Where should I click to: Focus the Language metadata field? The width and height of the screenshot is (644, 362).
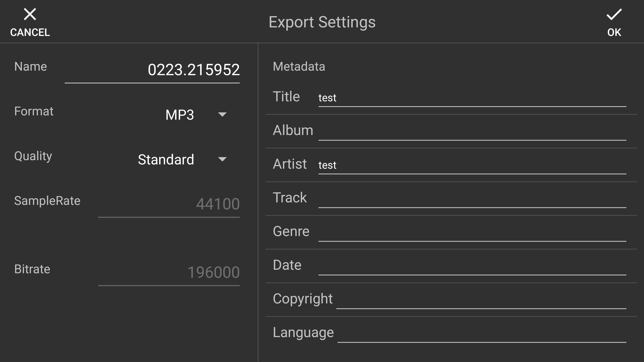click(482, 334)
